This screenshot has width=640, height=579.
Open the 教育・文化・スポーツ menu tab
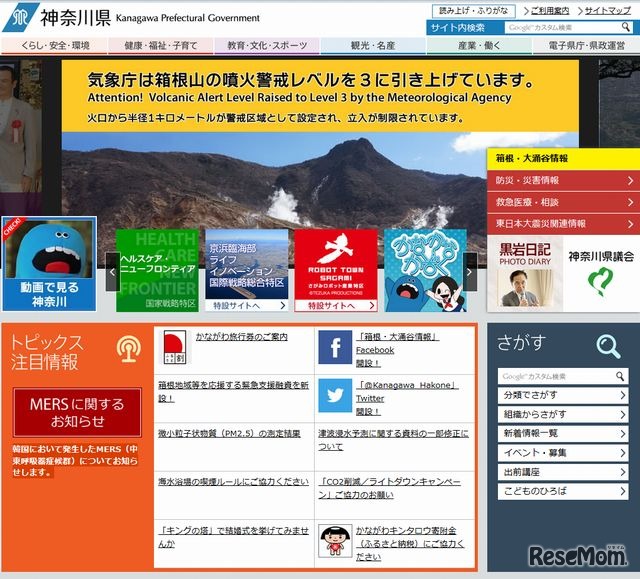coord(267,46)
